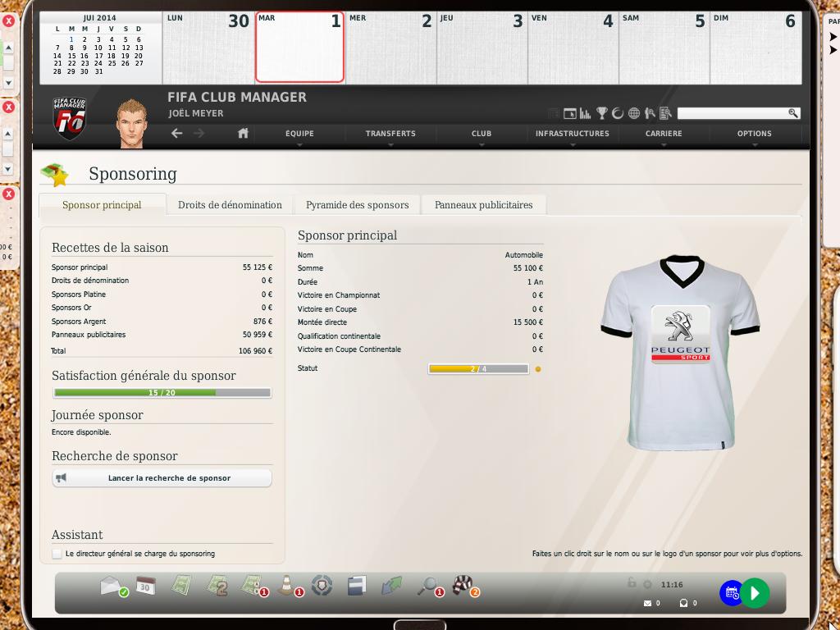Click the Montée directe 15 500 € value
Image resolution: width=840 pixels, height=630 pixels.
click(x=527, y=322)
